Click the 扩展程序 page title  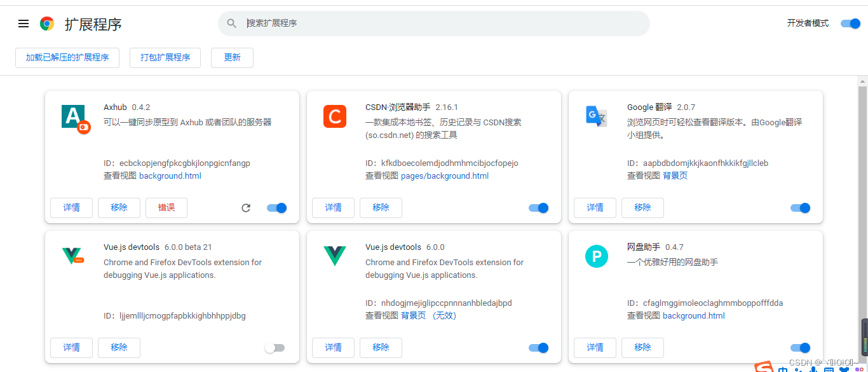point(93,24)
